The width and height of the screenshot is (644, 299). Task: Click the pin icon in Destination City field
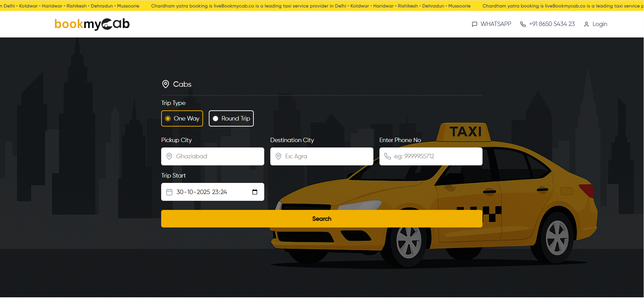pyautogui.click(x=278, y=156)
